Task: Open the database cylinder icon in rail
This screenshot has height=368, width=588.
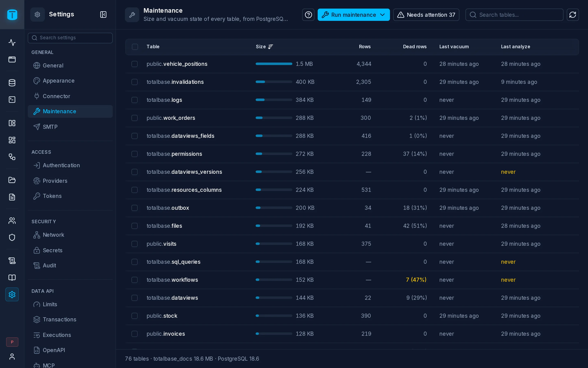Action: (x=12, y=83)
